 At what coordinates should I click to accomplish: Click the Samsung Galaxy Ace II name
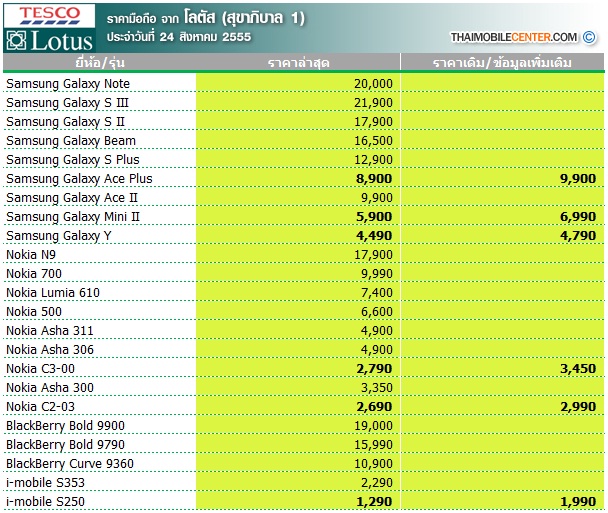pos(72,198)
